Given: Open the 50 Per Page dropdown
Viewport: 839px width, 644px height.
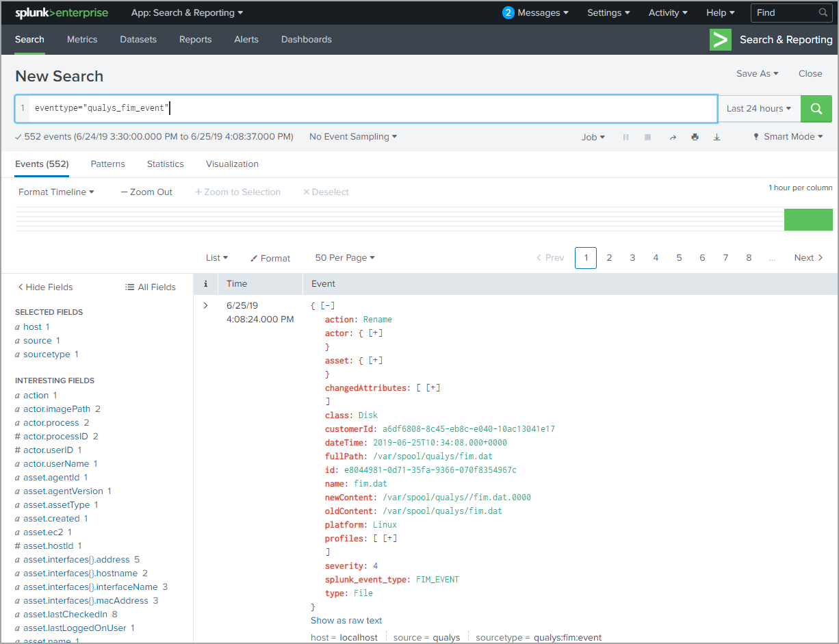Looking at the screenshot, I should tap(345, 258).
